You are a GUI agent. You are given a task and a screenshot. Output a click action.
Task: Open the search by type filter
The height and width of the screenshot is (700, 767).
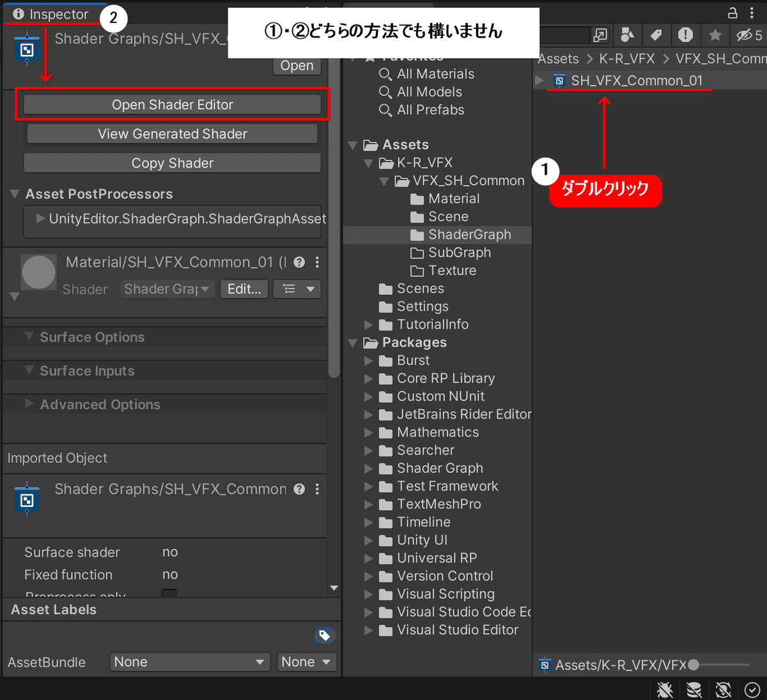628,35
